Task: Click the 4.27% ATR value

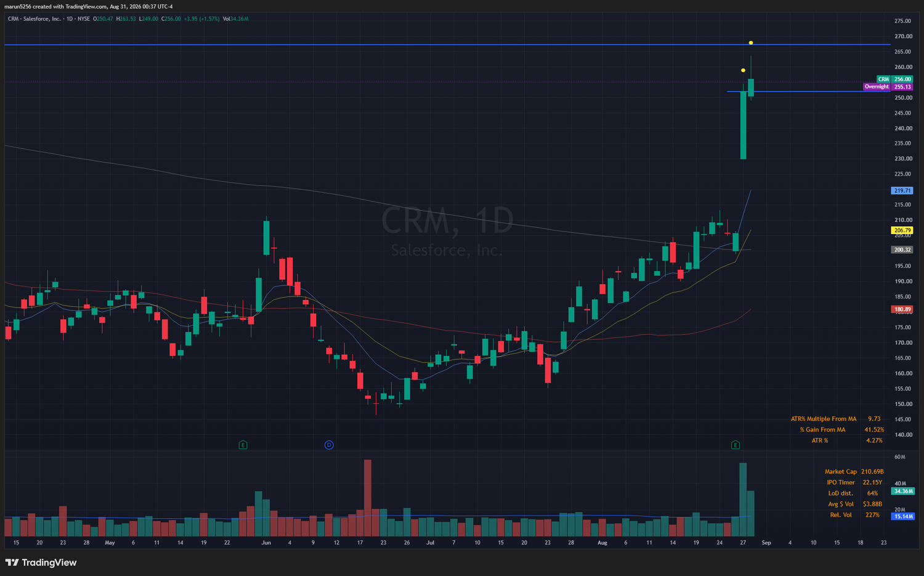Action: point(874,441)
